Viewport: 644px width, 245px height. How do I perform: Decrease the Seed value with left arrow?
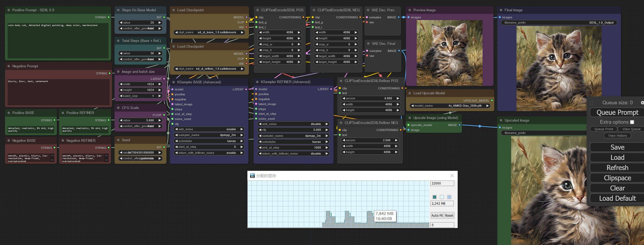(121, 153)
